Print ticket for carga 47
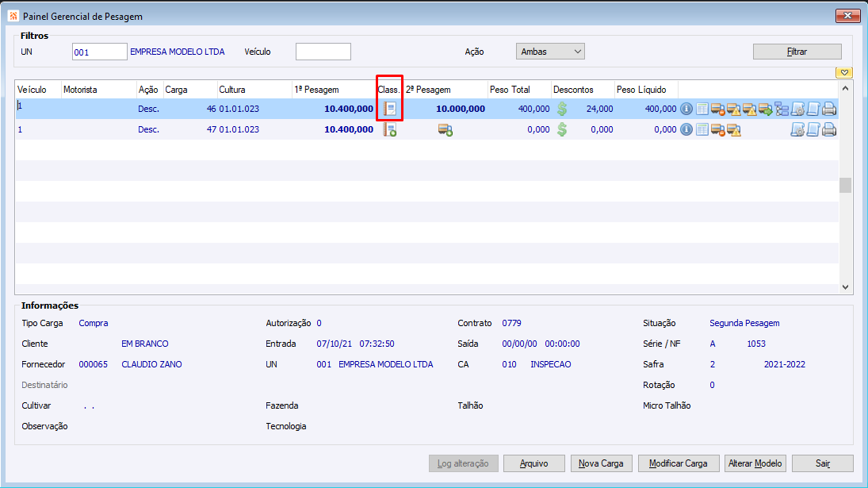Screen dimensions: 868x488 click(829, 130)
